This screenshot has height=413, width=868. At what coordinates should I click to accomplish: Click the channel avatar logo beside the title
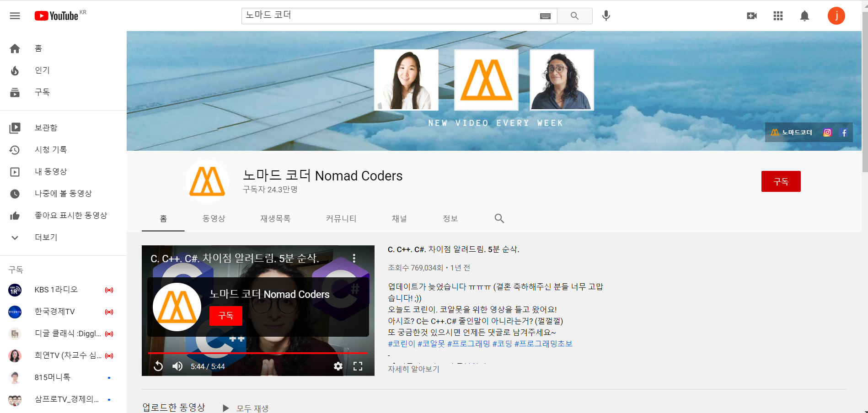tap(207, 181)
